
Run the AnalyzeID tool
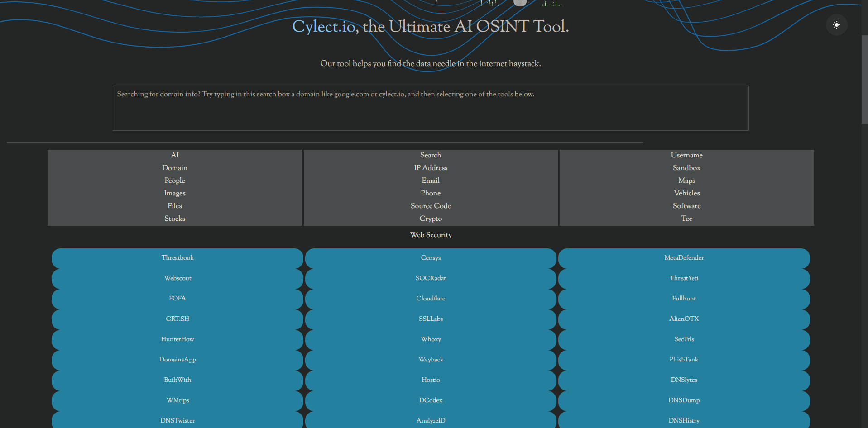pos(431,420)
